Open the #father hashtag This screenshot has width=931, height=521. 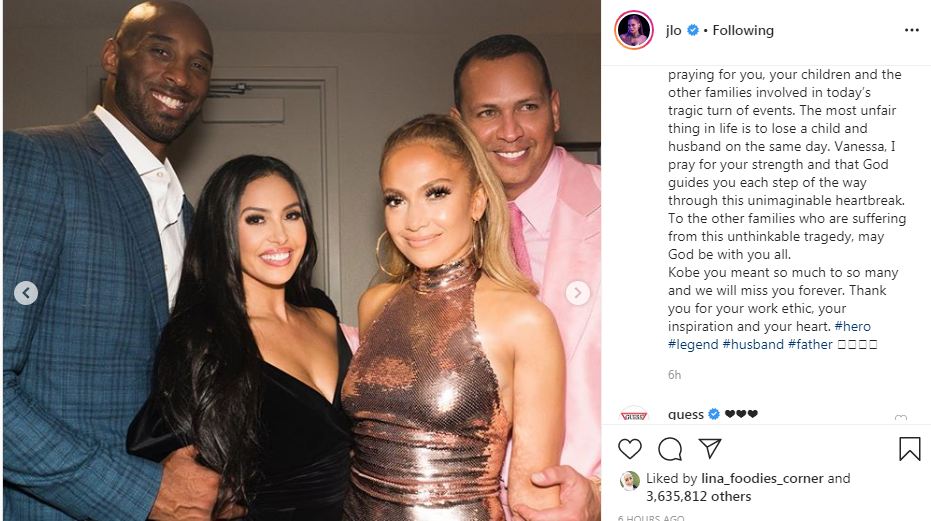pos(810,344)
